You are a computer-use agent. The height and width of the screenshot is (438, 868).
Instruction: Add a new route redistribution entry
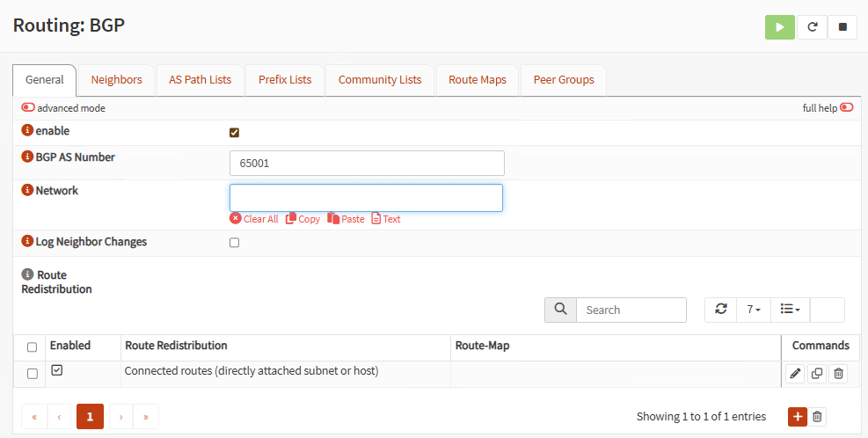click(797, 416)
